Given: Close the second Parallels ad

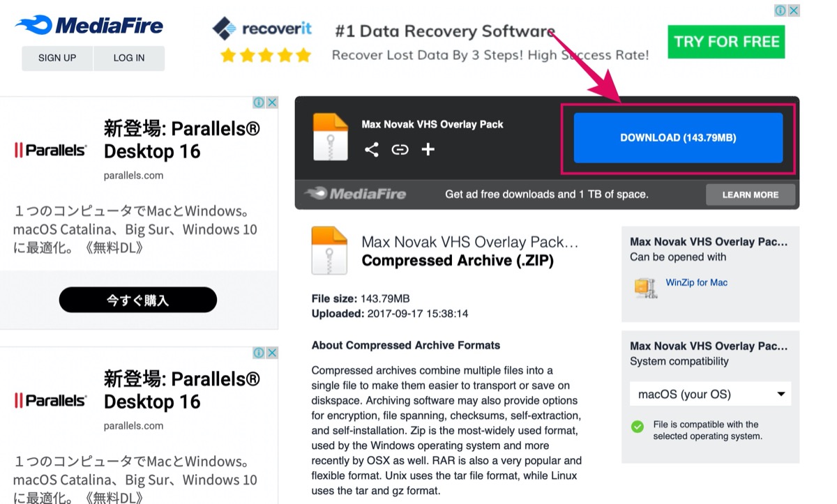Looking at the screenshot, I should pyautogui.click(x=272, y=353).
